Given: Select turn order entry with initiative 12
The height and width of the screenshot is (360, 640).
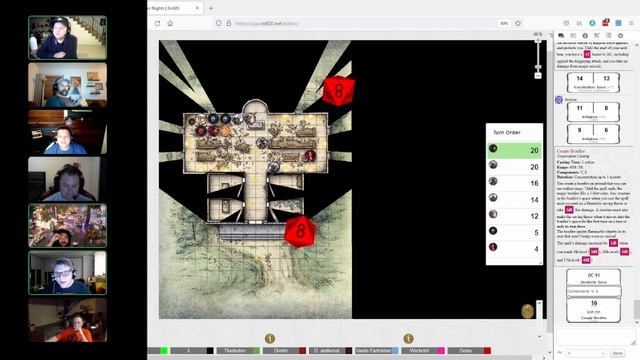Looking at the screenshot, I should (x=514, y=216).
